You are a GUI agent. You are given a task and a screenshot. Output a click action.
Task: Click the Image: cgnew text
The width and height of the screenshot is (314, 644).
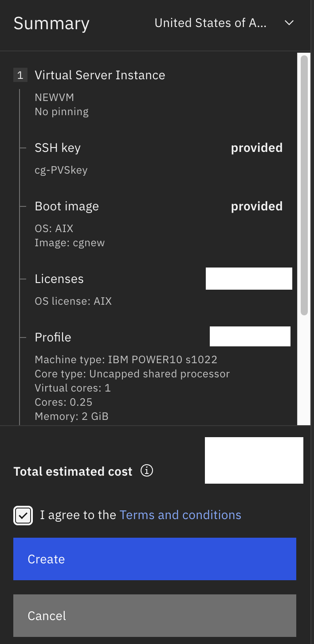tap(70, 243)
